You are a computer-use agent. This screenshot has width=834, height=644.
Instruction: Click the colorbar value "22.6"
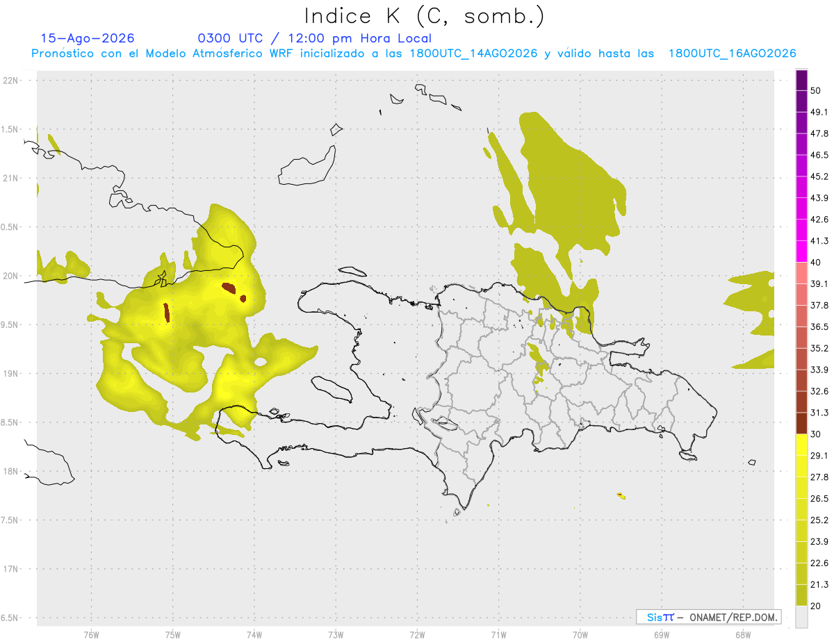point(819,563)
